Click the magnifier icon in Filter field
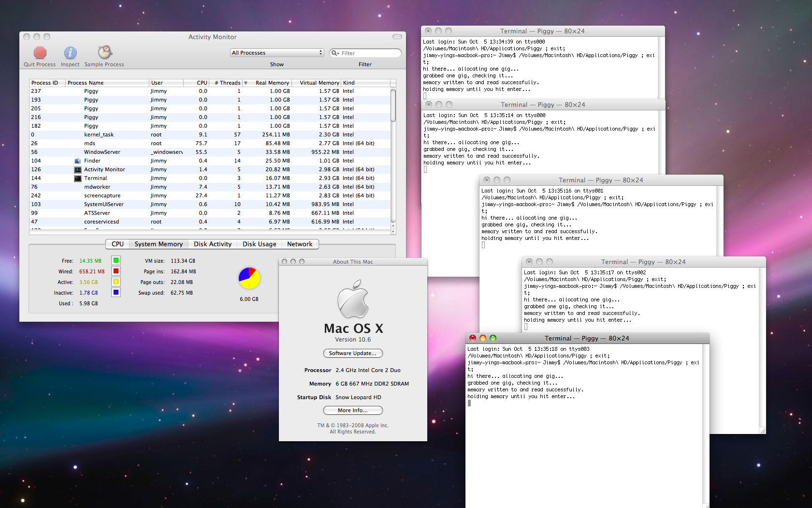The width and height of the screenshot is (812, 508). (x=335, y=53)
